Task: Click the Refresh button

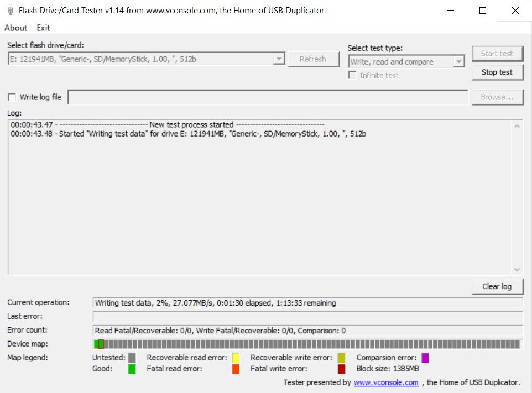Action: click(313, 59)
